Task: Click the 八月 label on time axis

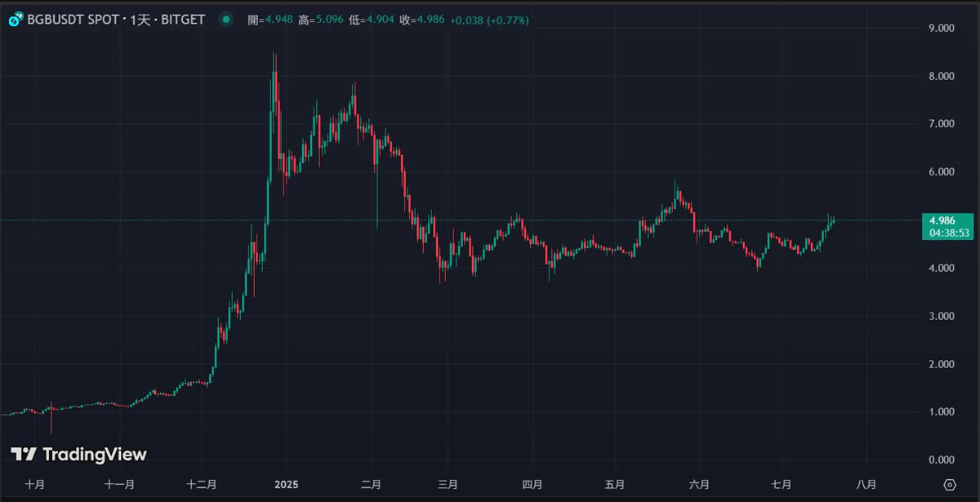Action: (866, 485)
